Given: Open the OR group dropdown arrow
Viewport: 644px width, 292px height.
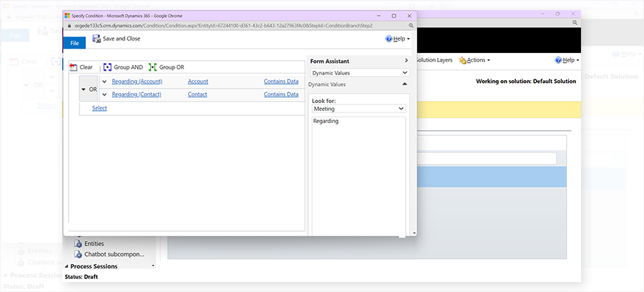Looking at the screenshot, I should click(84, 89).
